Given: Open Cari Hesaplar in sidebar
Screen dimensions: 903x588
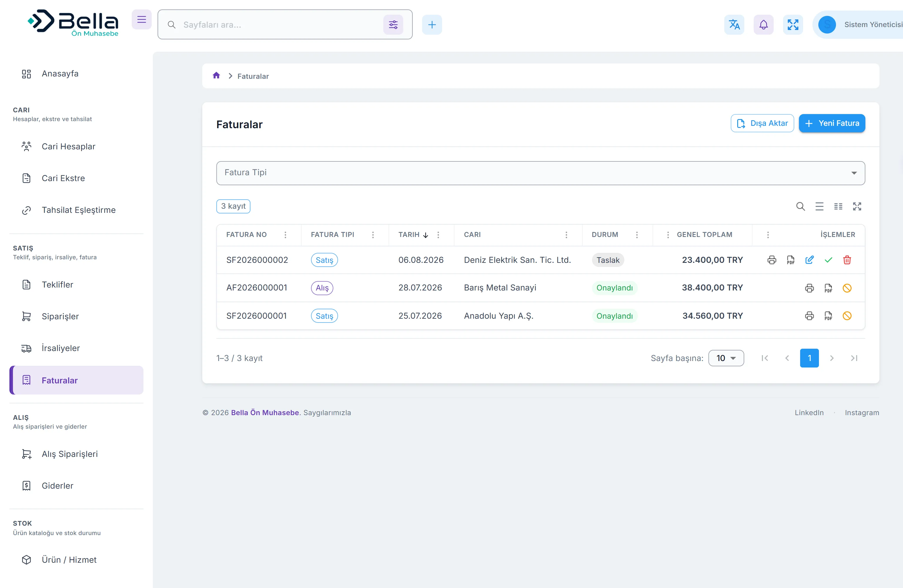Looking at the screenshot, I should [76, 146].
